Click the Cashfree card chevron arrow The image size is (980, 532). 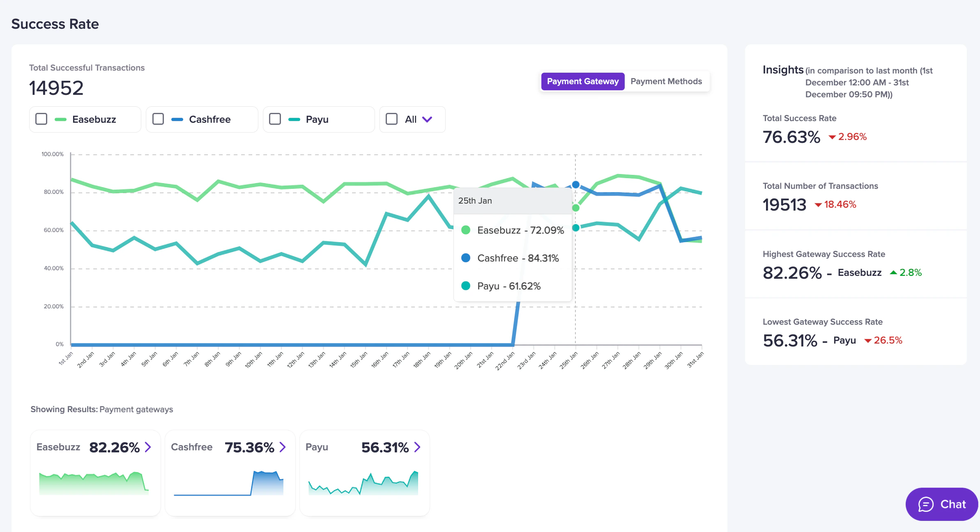point(283,447)
